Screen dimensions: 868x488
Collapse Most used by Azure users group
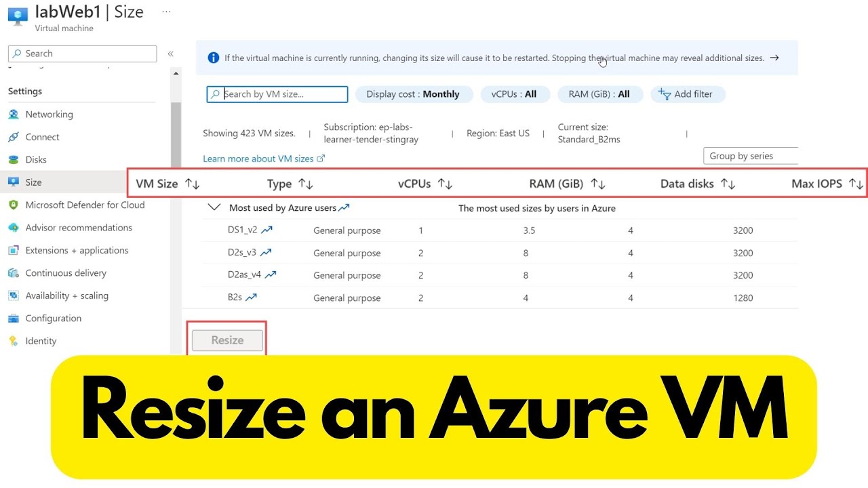[x=215, y=207]
